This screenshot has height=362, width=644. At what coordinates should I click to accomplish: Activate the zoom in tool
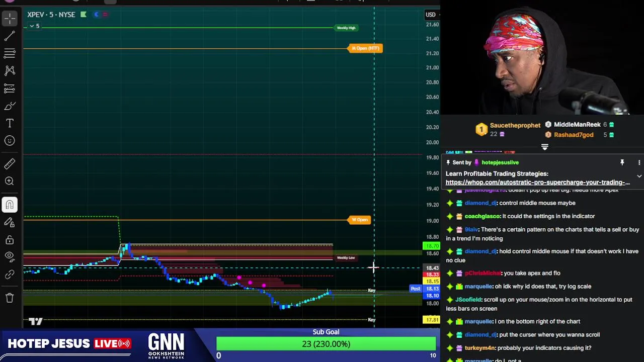[x=10, y=181]
